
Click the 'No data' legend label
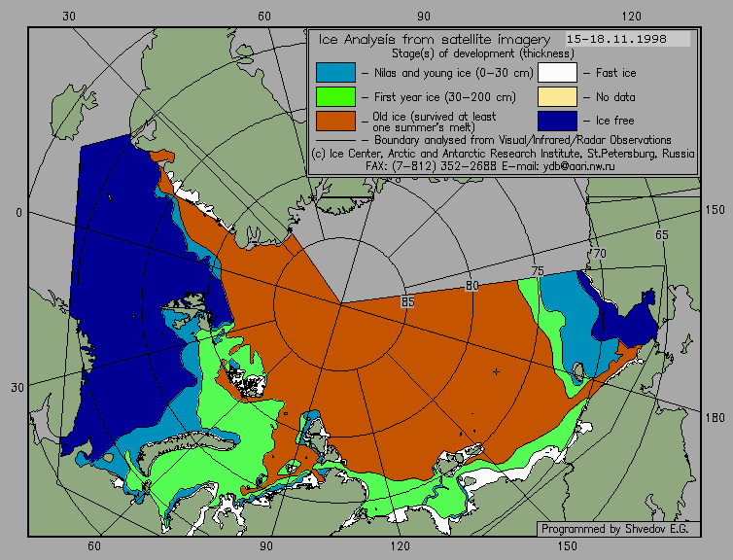pyautogui.click(x=615, y=97)
